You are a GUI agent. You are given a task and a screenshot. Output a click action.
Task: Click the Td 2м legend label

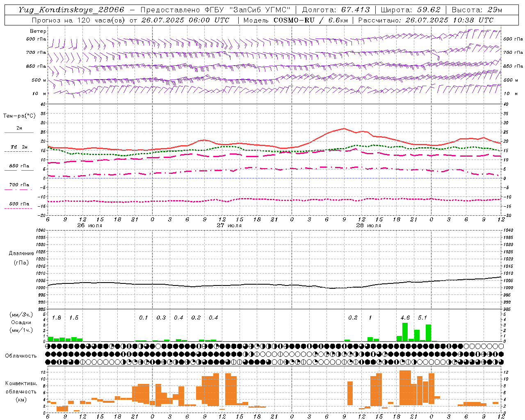19,147
